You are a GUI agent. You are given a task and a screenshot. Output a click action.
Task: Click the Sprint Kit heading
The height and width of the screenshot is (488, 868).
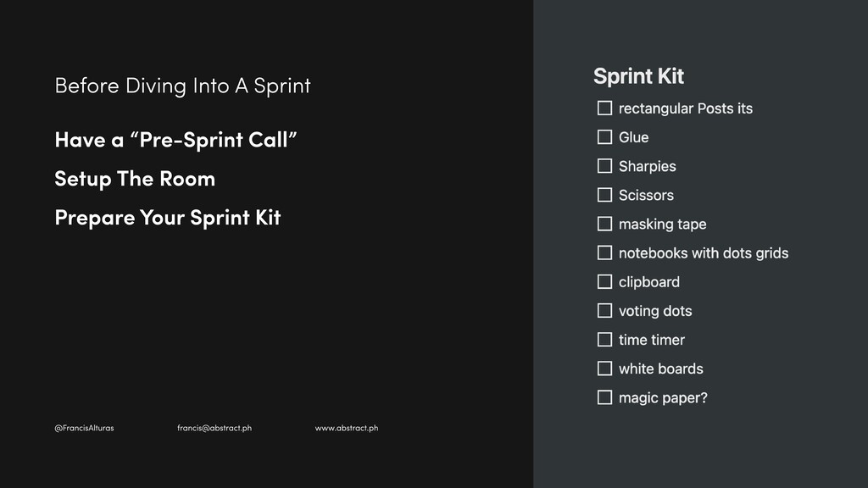coord(638,76)
